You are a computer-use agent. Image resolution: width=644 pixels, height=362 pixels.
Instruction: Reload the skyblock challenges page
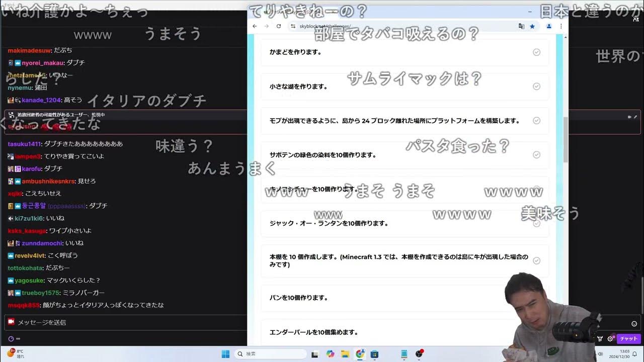pos(279,26)
